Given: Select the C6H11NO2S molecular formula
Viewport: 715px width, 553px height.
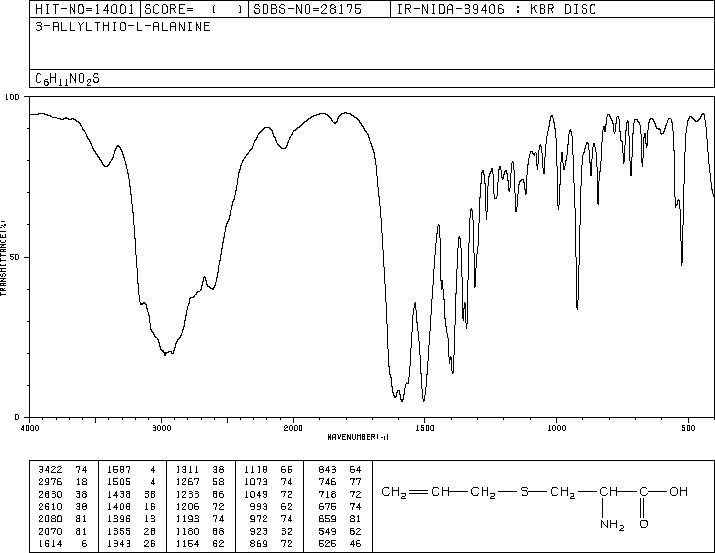Looking at the screenshot, I should [67, 79].
